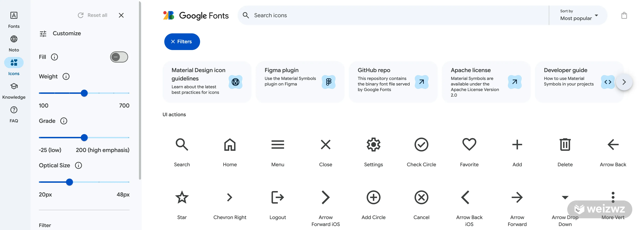Close the Customize panel
Image resolution: width=644 pixels, height=230 pixels.
[x=121, y=15]
